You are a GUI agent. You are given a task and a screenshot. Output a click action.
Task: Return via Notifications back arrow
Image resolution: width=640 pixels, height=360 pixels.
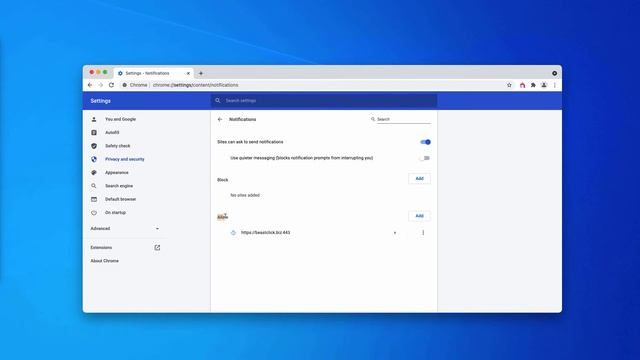point(220,119)
